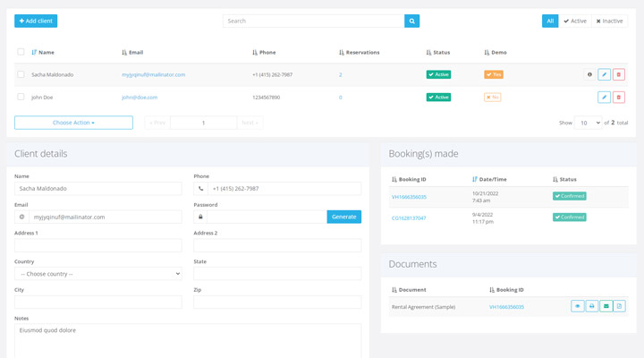644x358 pixels.
Task: Click the Phone field in Client details
Action: point(284,189)
